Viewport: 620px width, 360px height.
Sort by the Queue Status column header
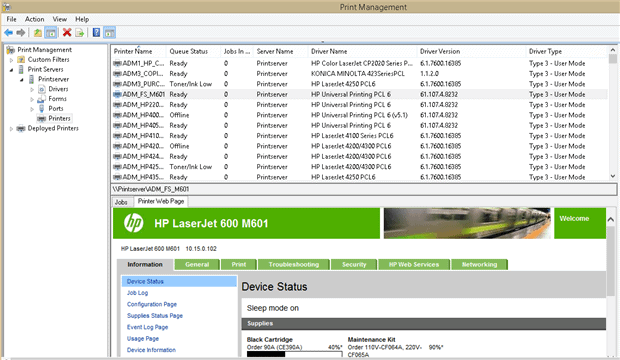tap(193, 51)
